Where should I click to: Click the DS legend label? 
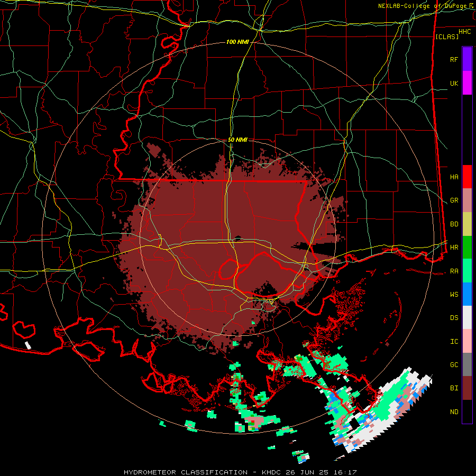coord(454,318)
